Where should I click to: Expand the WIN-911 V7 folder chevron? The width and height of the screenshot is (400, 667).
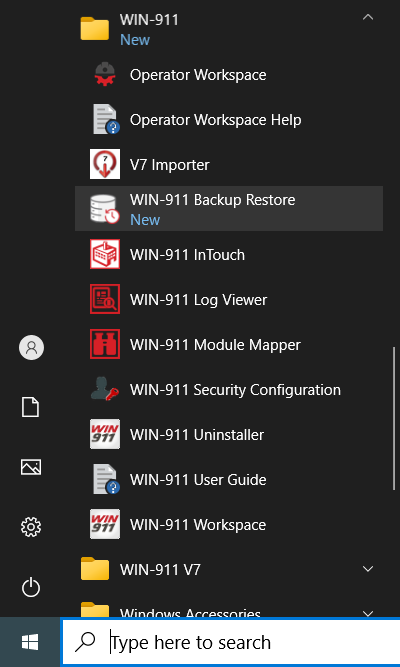tap(368, 569)
